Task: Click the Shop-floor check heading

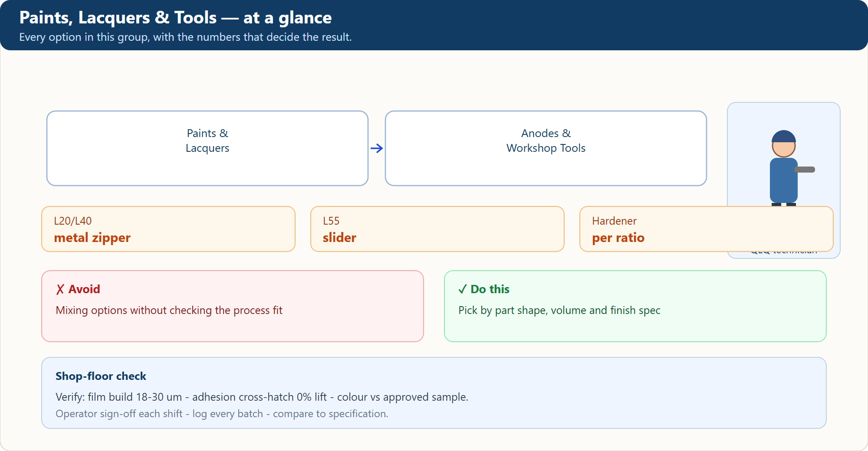Action: (101, 376)
